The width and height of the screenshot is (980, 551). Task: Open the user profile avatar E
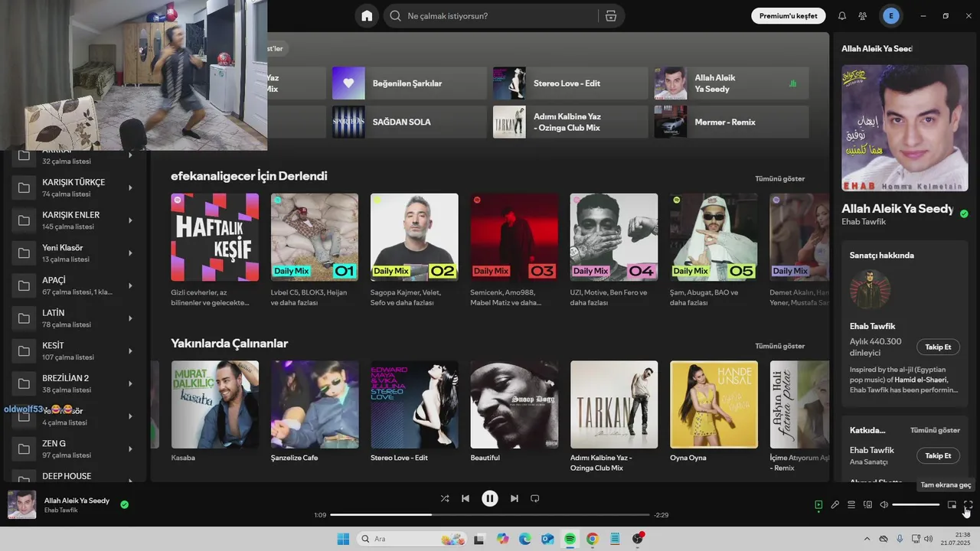click(890, 16)
